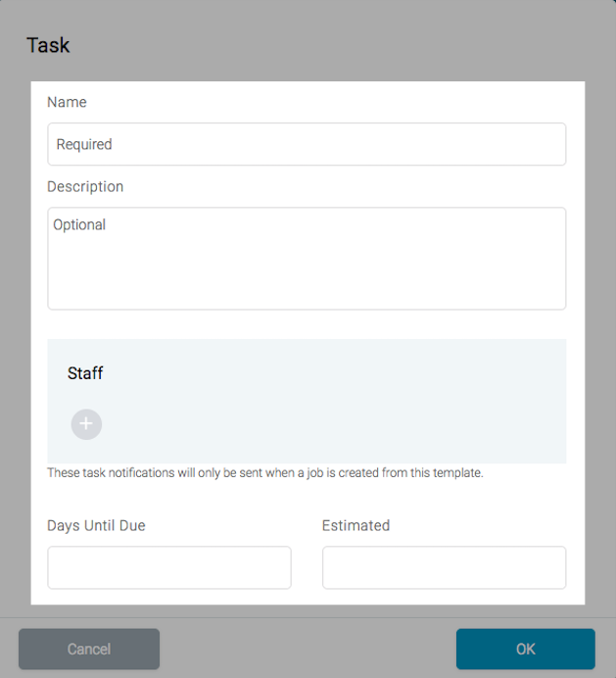Confirm the task with OK
This screenshot has height=678, width=616.
coord(526,649)
